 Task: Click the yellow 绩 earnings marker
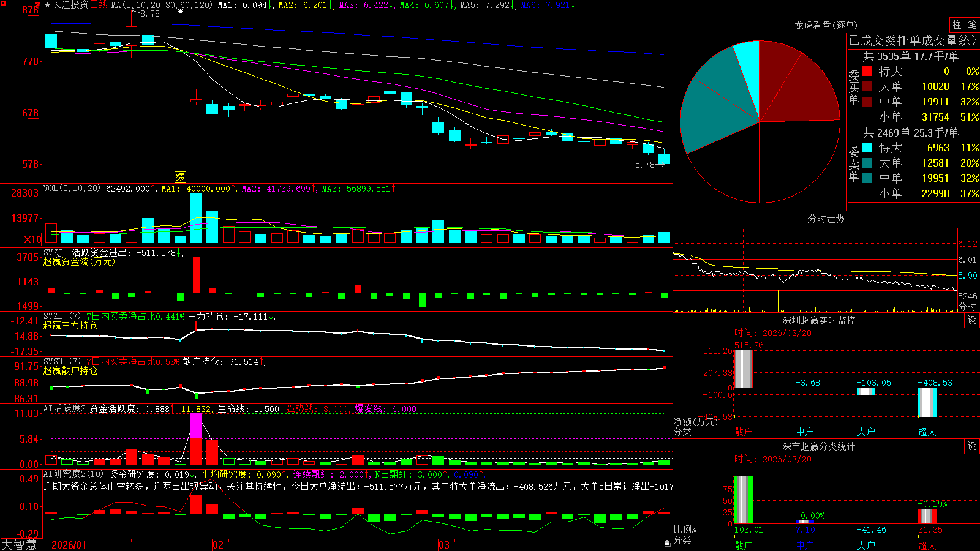180,177
